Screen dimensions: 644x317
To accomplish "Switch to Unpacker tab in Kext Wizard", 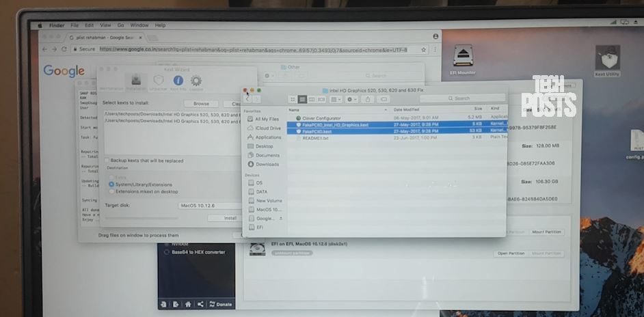I will pyautogui.click(x=158, y=83).
